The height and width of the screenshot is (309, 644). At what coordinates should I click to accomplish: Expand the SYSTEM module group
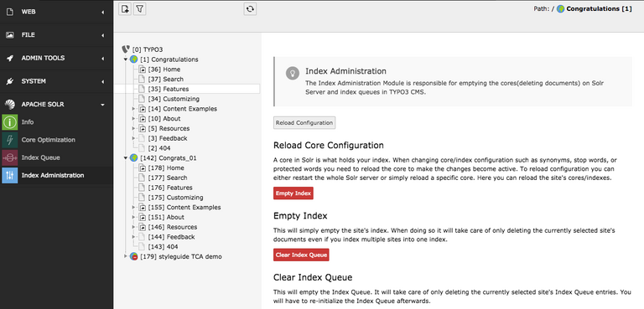point(102,82)
